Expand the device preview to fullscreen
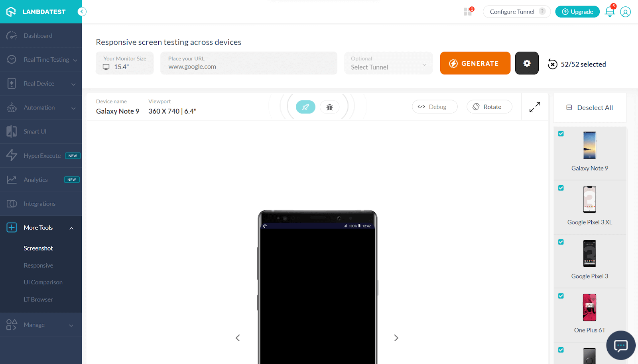Screen dimensions: 638x364 click(x=535, y=107)
